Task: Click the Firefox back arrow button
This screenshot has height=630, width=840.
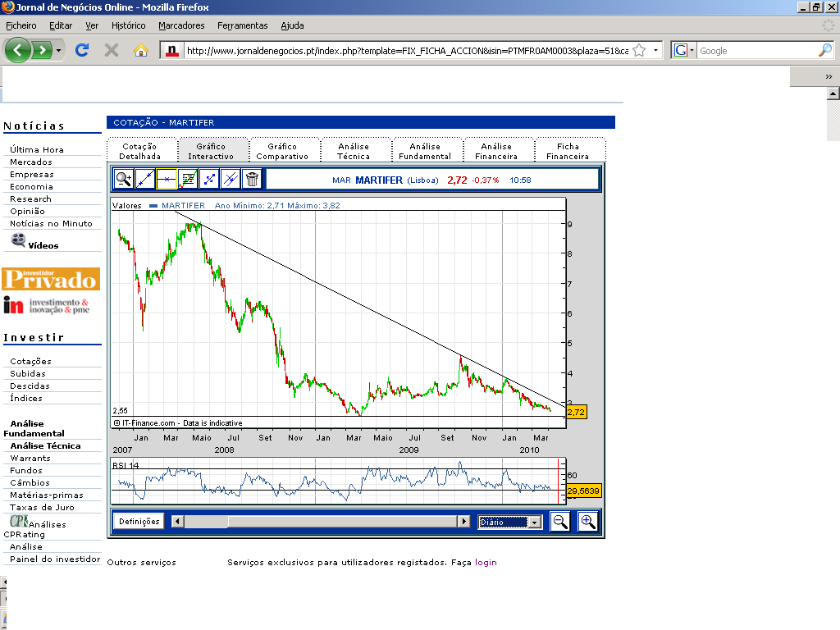Action: coord(18,50)
